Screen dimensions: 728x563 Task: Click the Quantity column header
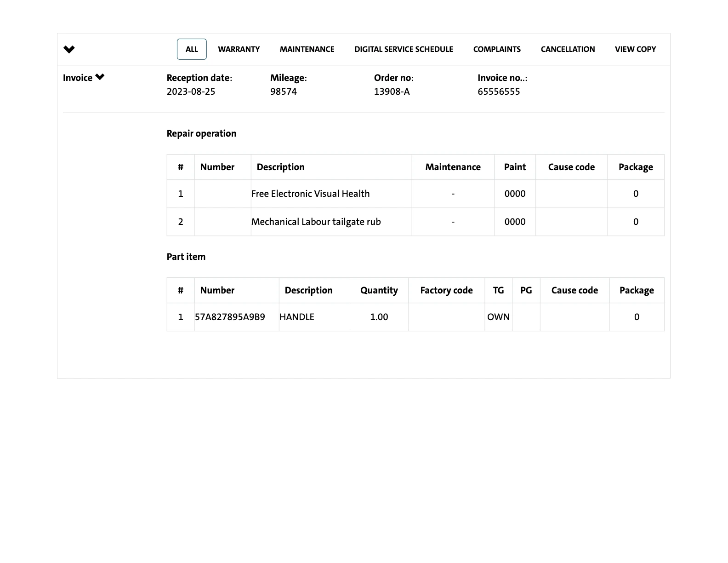[x=379, y=290]
